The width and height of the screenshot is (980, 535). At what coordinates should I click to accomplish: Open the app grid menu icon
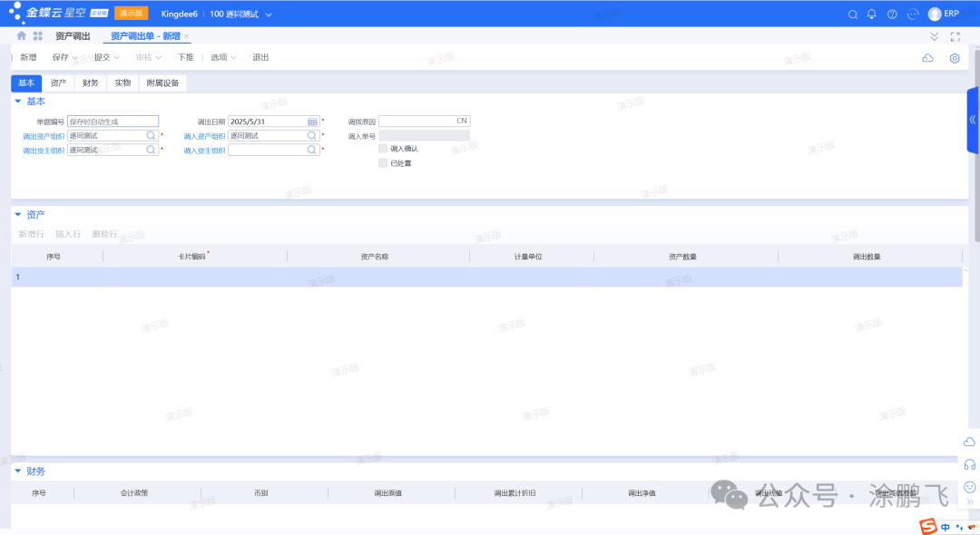point(38,36)
